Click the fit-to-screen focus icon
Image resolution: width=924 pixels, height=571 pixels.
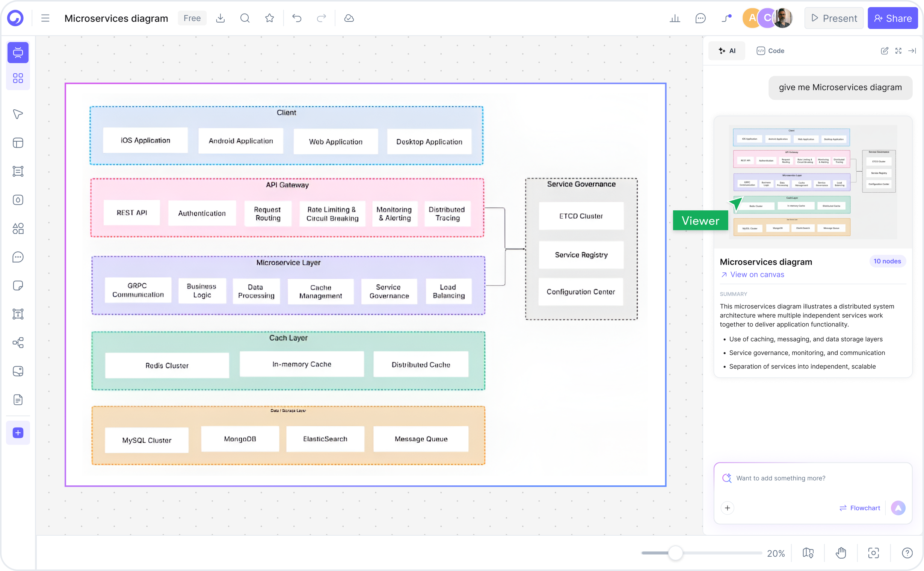874,553
